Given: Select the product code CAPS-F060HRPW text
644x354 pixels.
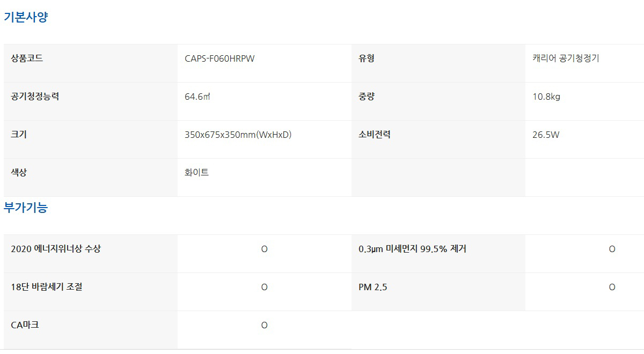Looking at the screenshot, I should 219,59.
